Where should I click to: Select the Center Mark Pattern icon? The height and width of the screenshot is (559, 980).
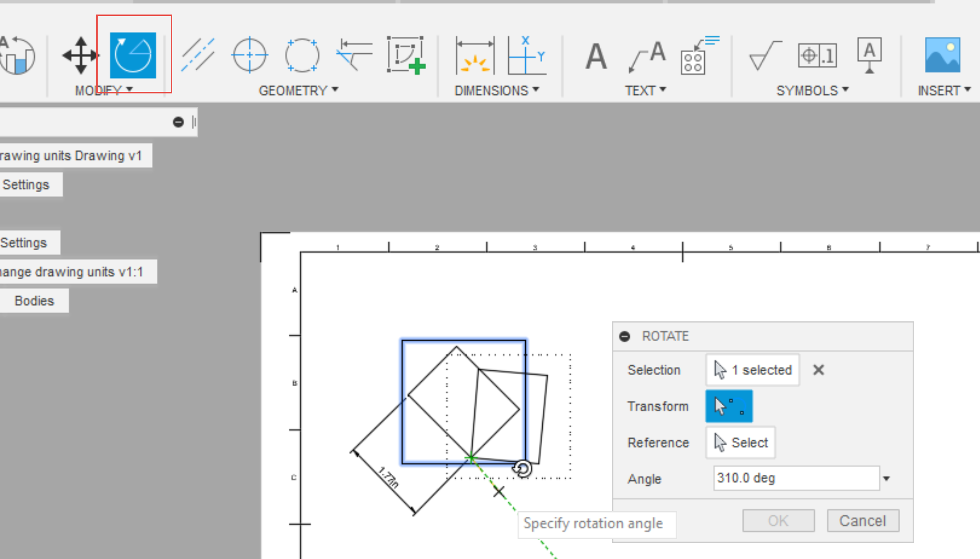302,55
